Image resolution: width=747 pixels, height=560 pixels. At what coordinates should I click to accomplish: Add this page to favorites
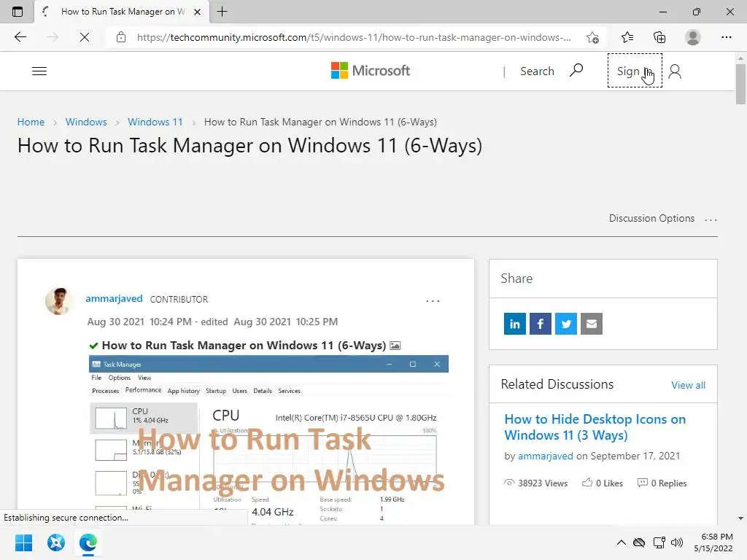(592, 37)
